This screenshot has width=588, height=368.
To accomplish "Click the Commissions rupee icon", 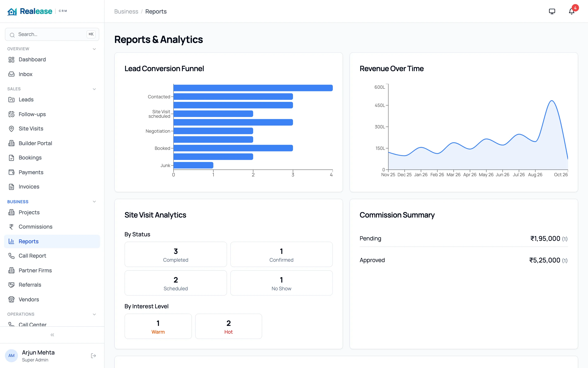I will pos(11,227).
